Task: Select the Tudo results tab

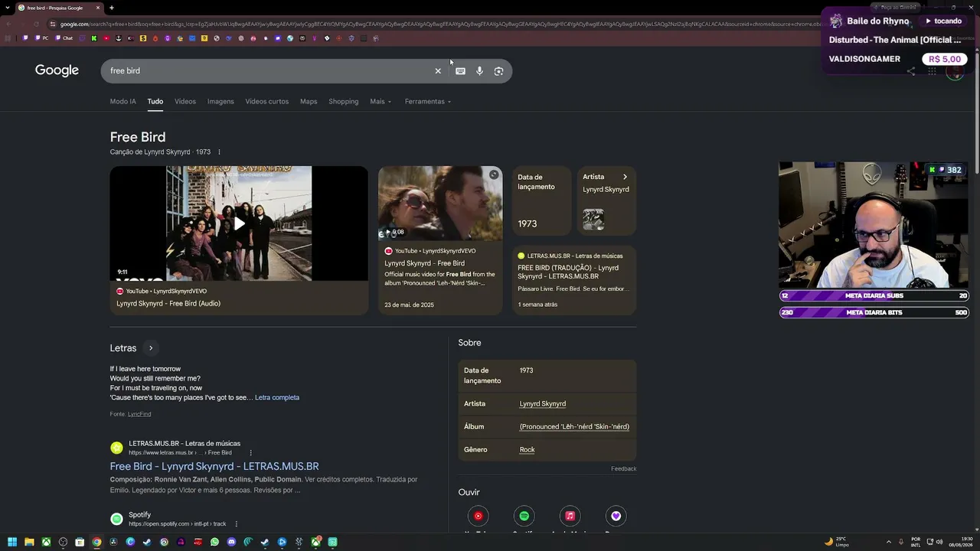Action: pos(155,102)
